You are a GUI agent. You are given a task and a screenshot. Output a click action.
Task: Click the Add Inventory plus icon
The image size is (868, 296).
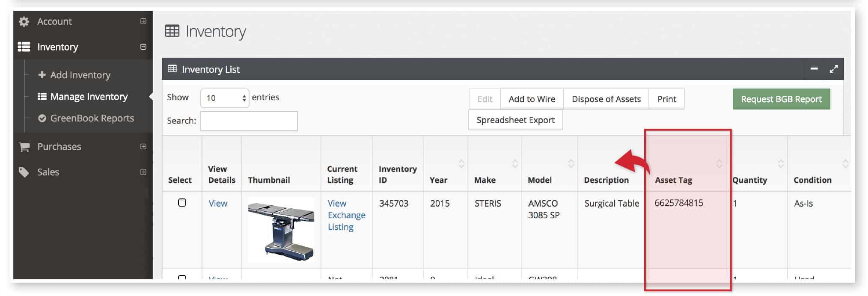pyautogui.click(x=42, y=75)
